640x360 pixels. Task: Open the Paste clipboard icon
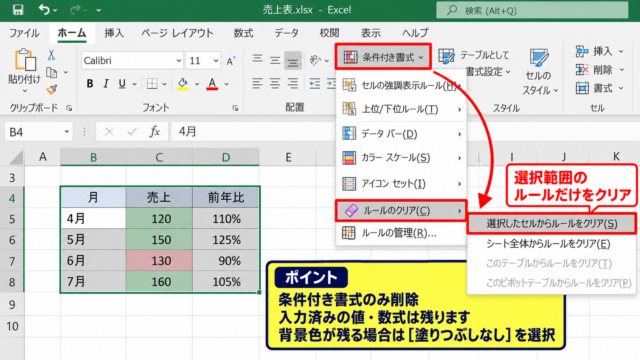tap(25, 59)
